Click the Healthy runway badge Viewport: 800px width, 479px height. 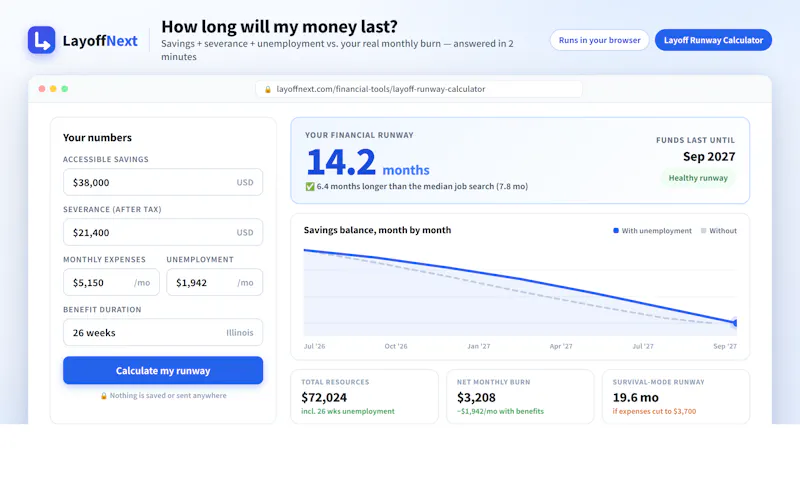[x=698, y=178]
